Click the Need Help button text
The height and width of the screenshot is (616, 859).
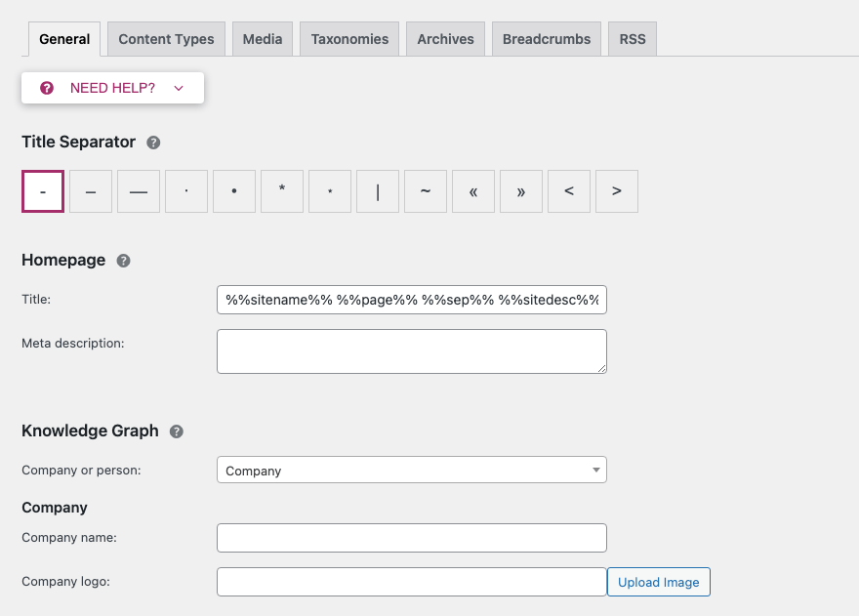112,88
